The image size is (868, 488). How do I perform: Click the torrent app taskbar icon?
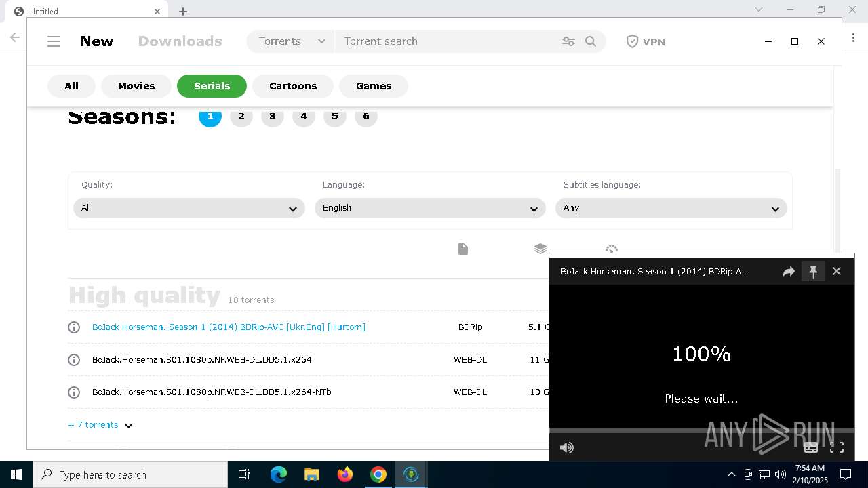(411, 474)
